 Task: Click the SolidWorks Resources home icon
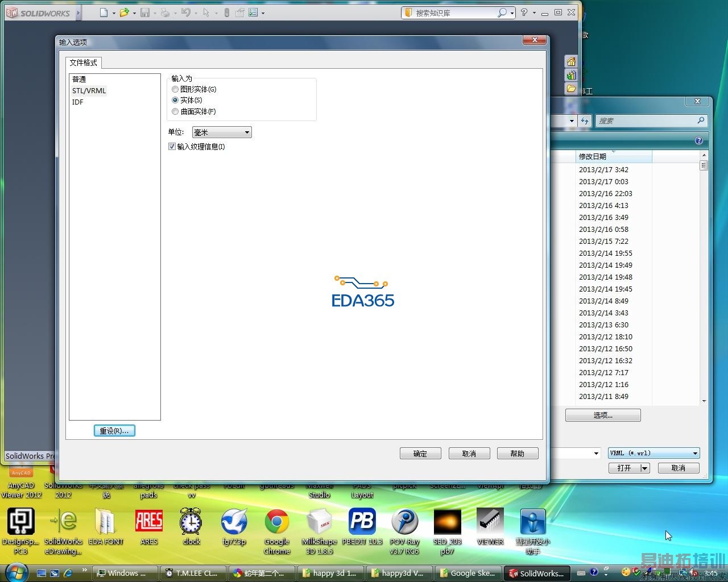click(571, 61)
